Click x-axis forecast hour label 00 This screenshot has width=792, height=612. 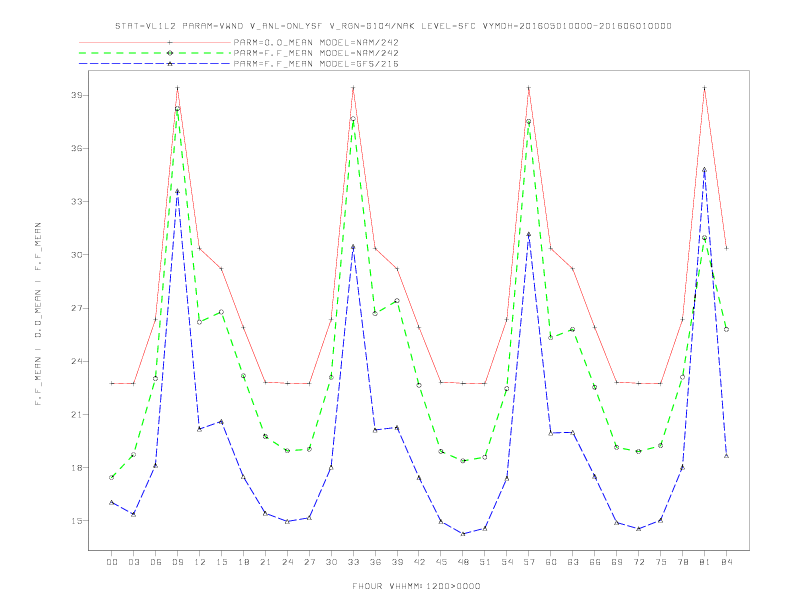coord(112,562)
